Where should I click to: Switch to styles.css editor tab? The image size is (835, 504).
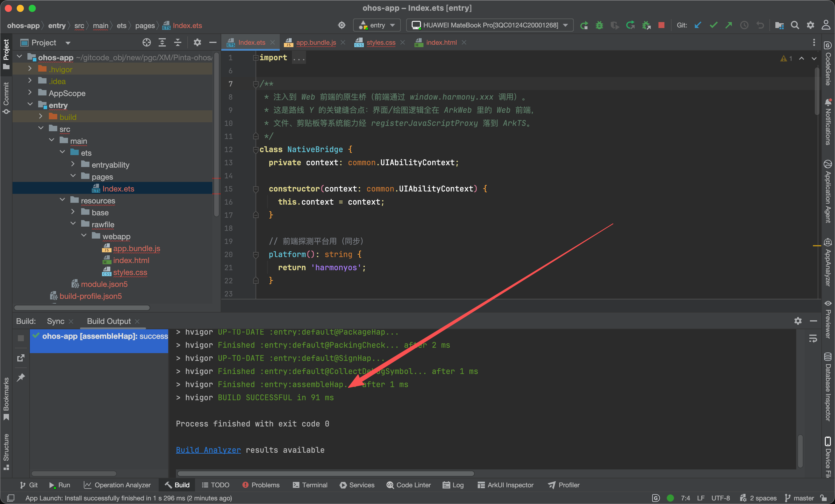381,42
